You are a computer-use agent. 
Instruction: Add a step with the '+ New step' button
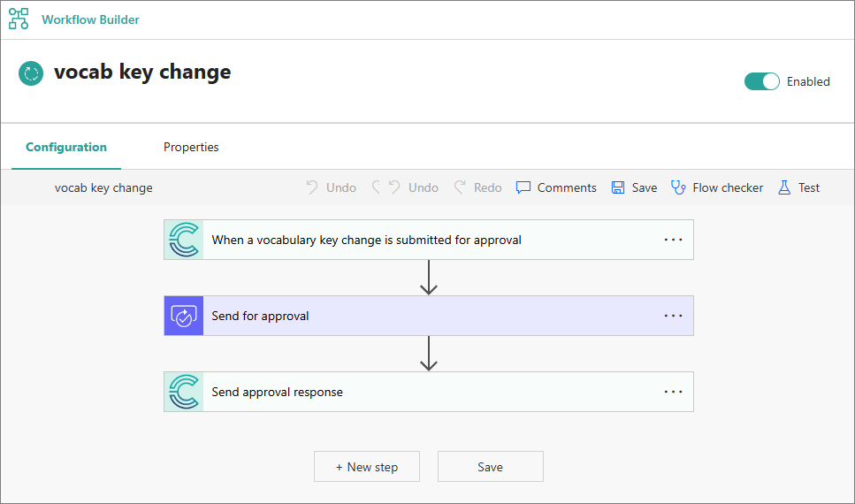coord(367,466)
